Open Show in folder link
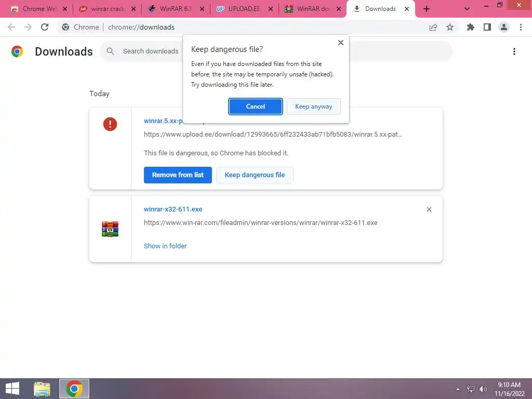 click(165, 246)
